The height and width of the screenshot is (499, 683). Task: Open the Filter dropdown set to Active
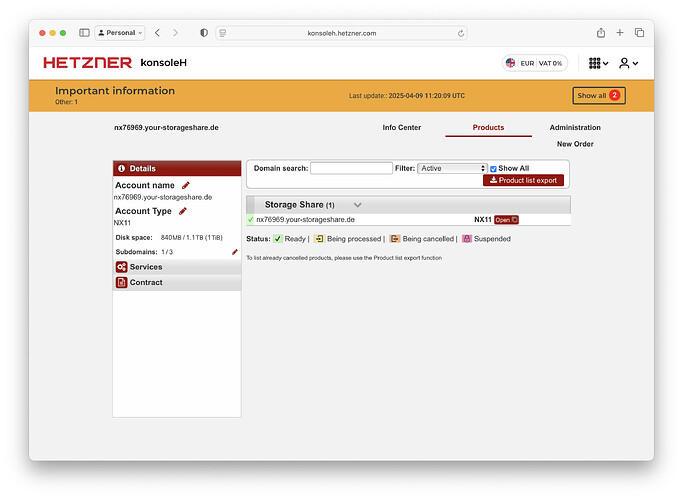point(452,169)
